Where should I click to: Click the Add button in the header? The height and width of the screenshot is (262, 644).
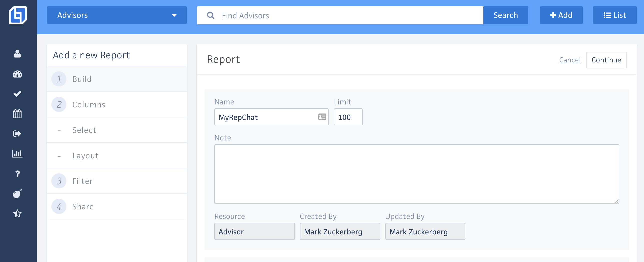tap(561, 15)
